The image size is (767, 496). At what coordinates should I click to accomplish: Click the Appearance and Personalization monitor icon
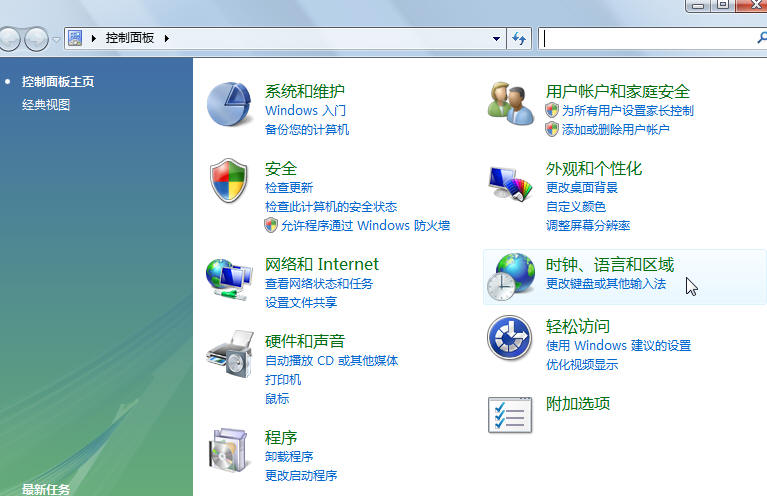click(510, 183)
